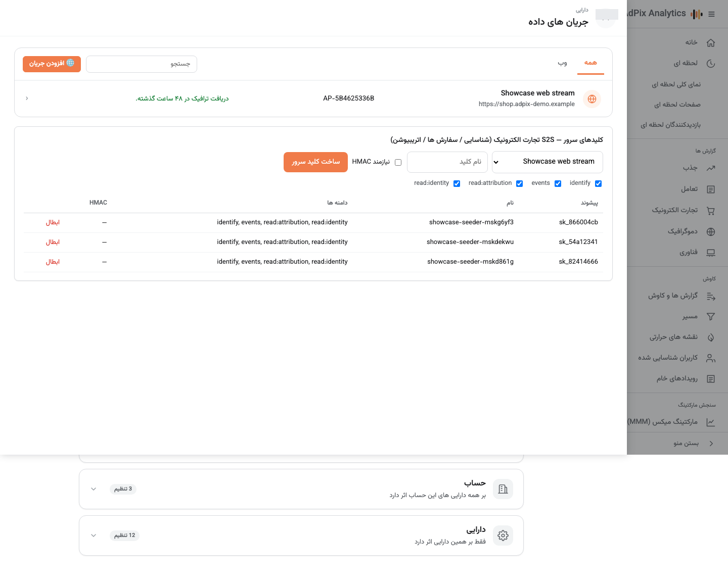This screenshot has height=584, width=728.
Task: Open the فناوری monitor icon
Action: 711,253
